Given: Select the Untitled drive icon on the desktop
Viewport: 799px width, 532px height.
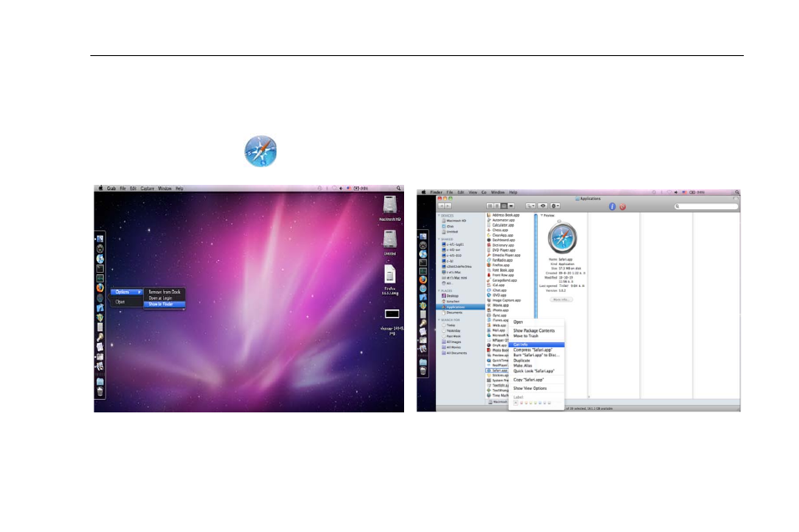Looking at the screenshot, I should pos(390,239).
